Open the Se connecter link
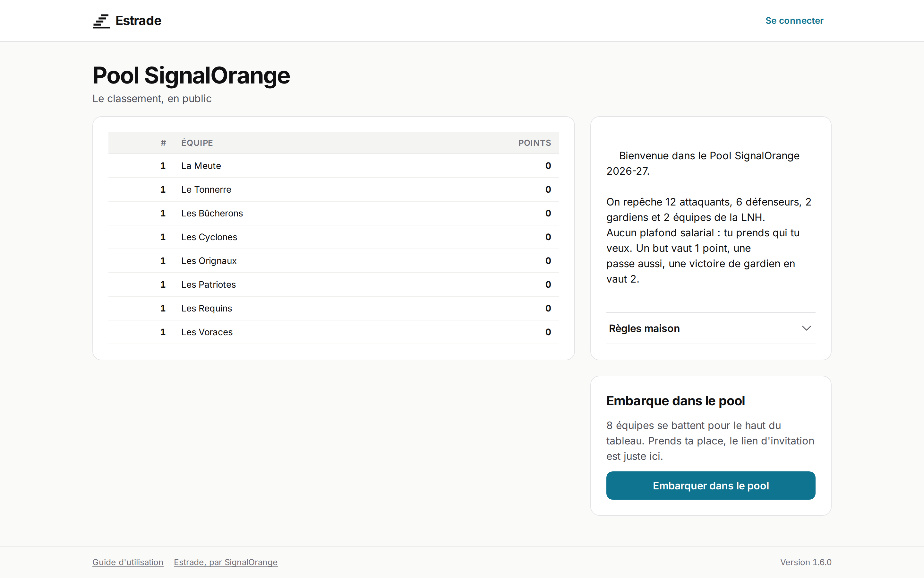924x578 pixels. pos(794,21)
